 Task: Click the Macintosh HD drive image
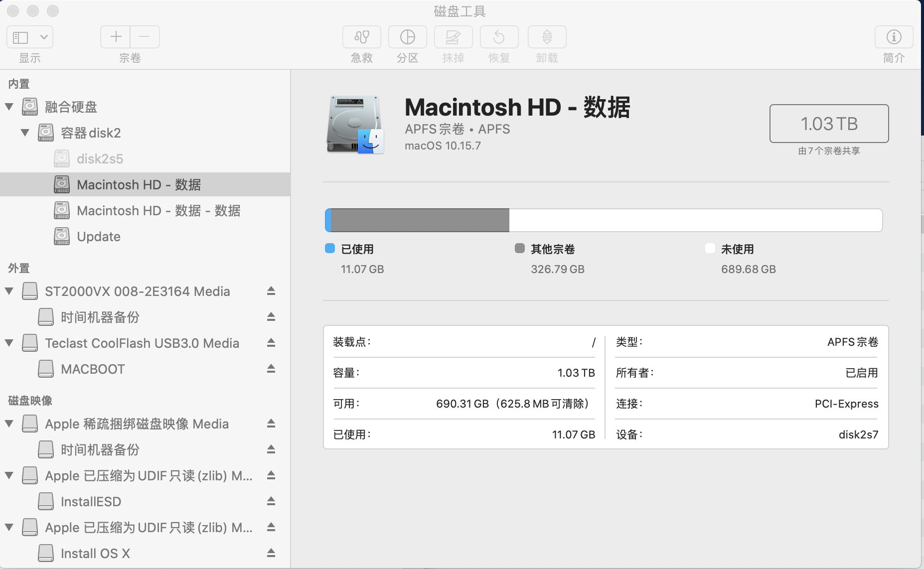pos(355,125)
